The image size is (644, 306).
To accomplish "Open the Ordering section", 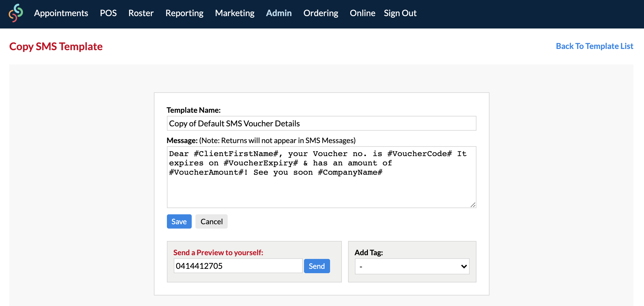I will 321,13.
